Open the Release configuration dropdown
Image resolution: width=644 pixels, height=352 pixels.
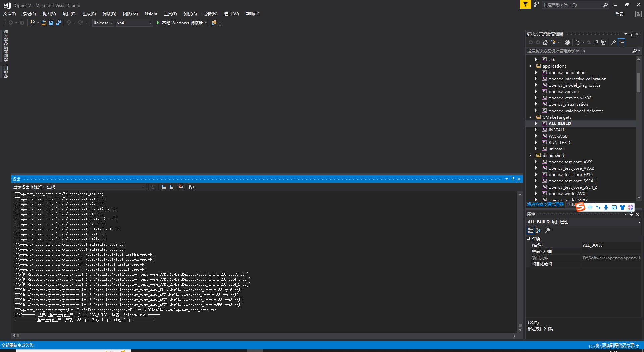point(103,23)
